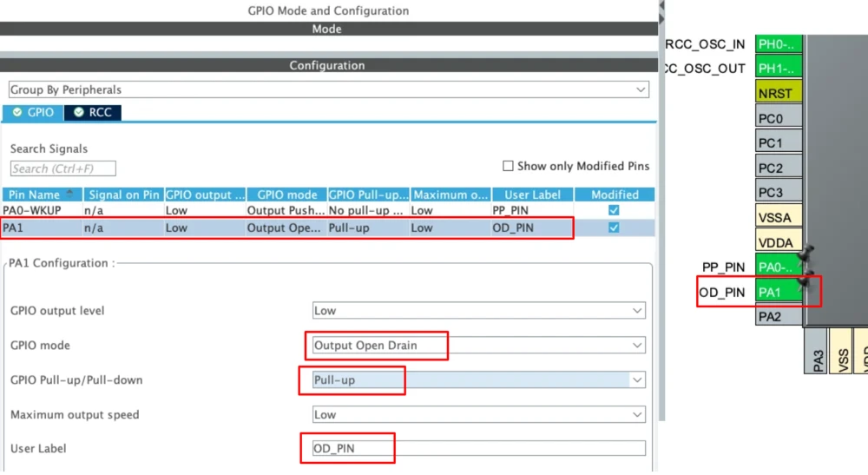868x475 pixels.
Task: Open the GPIO Pull-up/Pull-down dropdown
Action: pos(479,379)
